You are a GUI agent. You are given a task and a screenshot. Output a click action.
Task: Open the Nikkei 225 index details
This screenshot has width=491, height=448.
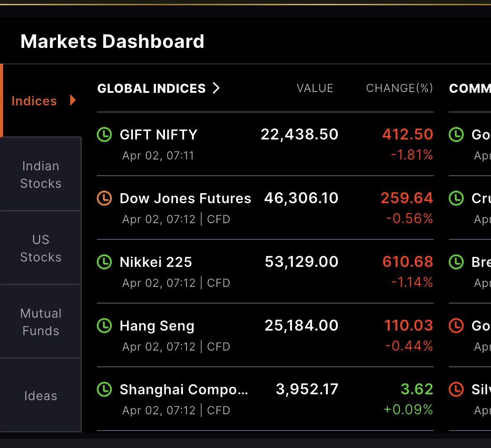[x=156, y=262]
